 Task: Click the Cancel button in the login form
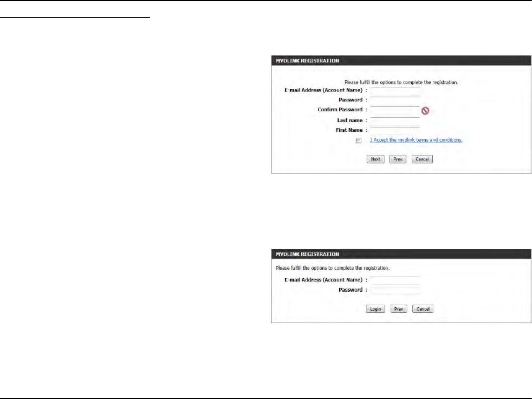[x=423, y=309]
